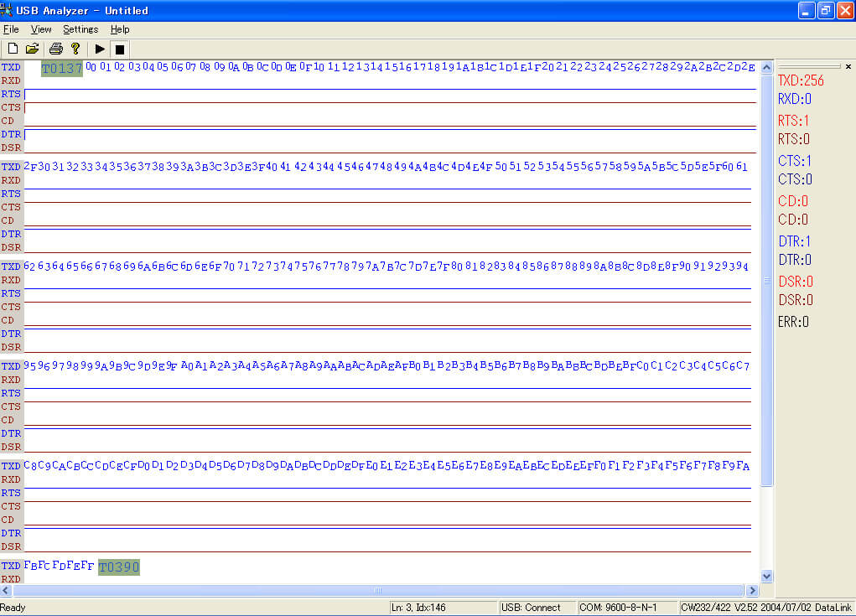
Task: Click the red RTS:1 counter
Action: tap(793, 121)
